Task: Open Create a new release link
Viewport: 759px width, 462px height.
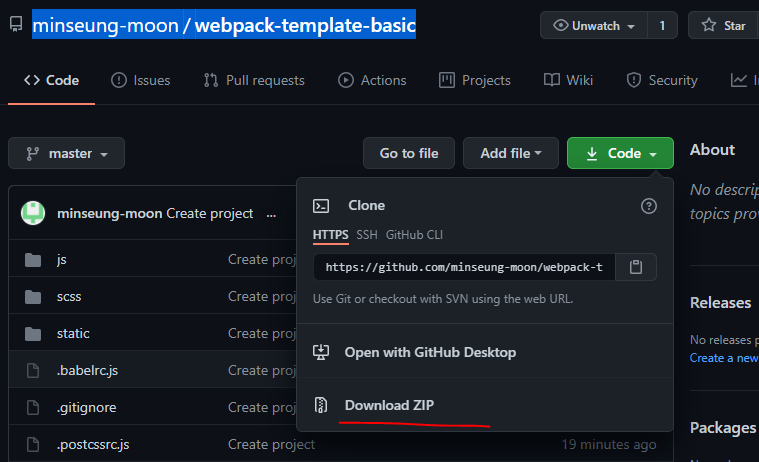Action: click(x=724, y=358)
